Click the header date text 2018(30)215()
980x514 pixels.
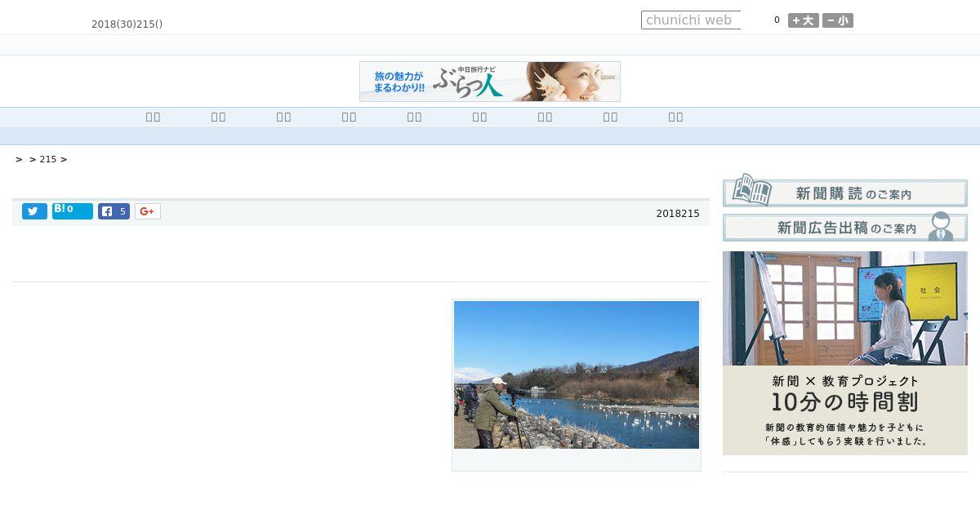click(x=127, y=24)
